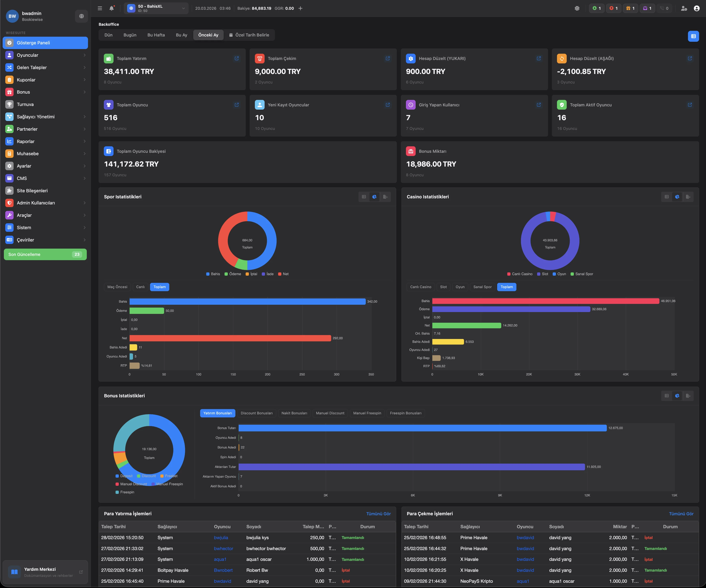Open the settings gear in the top bar
The image size is (706, 588).
[x=577, y=8]
